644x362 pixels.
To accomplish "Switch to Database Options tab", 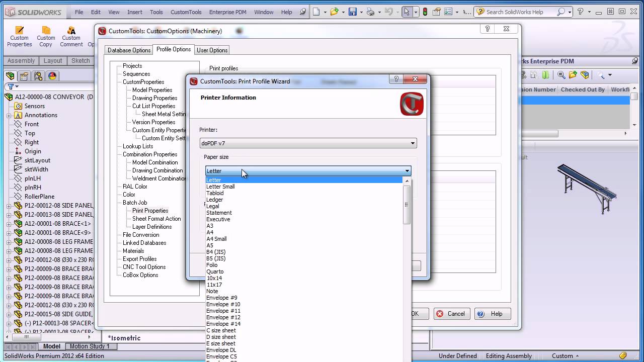I will click(129, 50).
